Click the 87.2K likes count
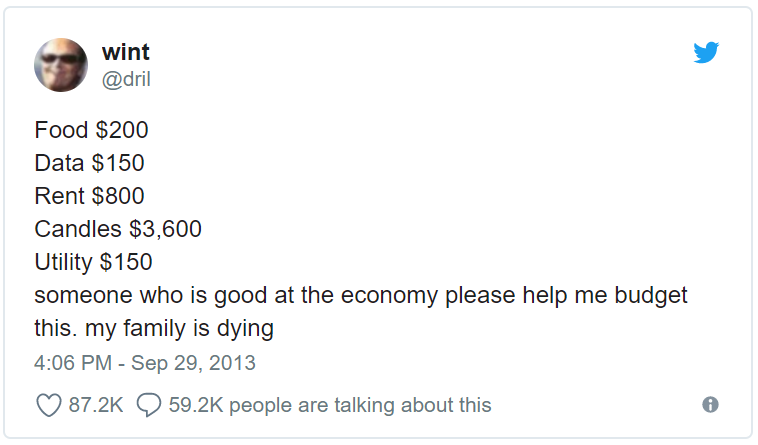Image resolution: width=758 pixels, height=445 pixels. point(96,405)
